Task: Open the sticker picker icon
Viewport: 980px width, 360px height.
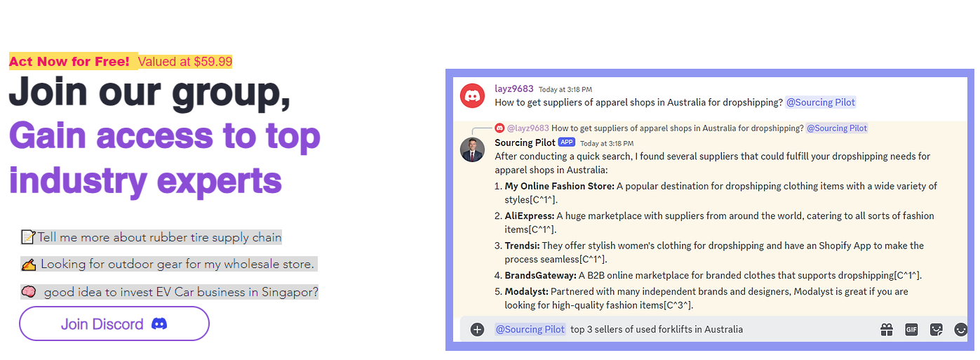Action: coord(936,329)
